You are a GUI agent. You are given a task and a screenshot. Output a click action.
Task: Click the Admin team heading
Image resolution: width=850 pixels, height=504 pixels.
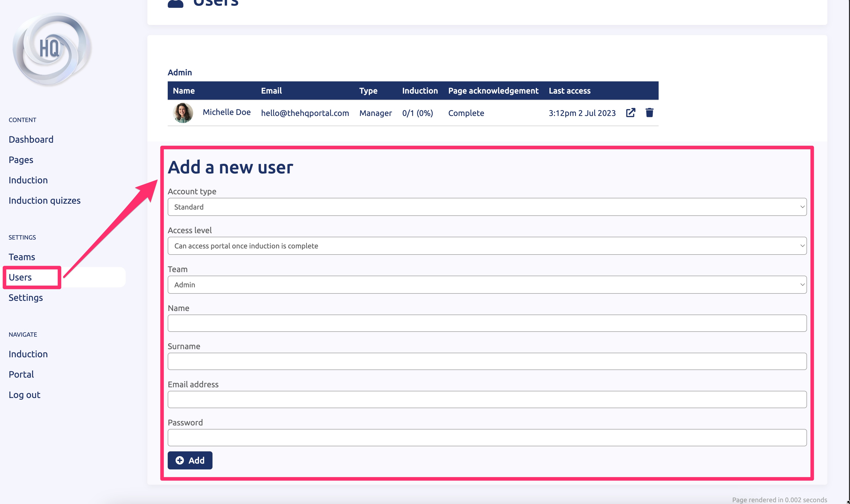pyautogui.click(x=180, y=72)
